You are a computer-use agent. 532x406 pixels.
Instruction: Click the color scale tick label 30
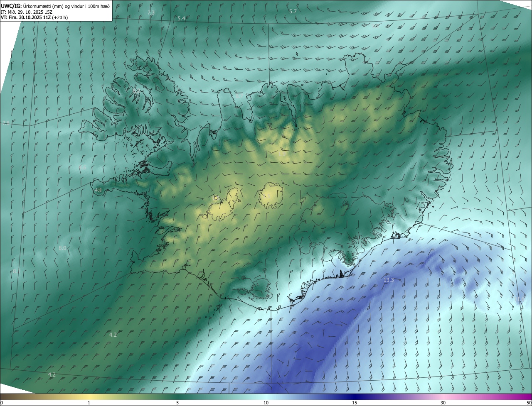(x=443, y=403)
